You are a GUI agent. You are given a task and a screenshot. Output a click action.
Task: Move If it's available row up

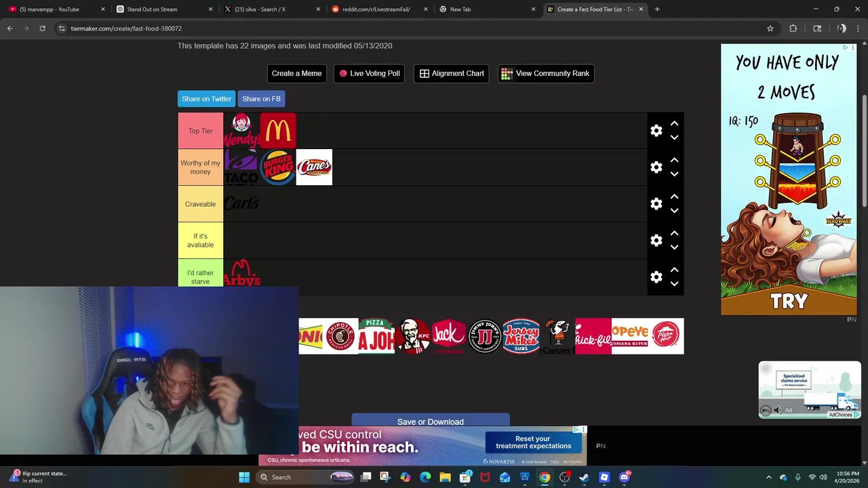(x=674, y=234)
